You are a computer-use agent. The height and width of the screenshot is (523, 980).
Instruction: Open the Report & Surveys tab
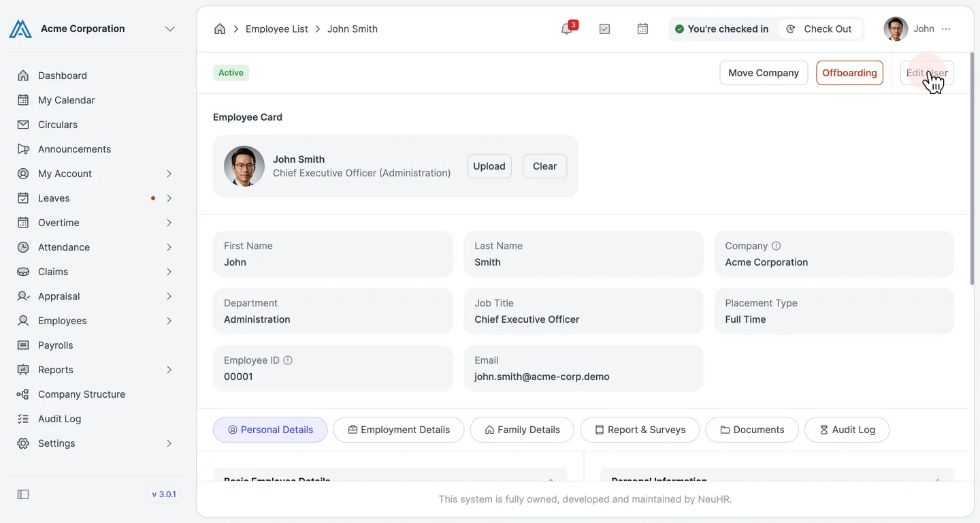tap(640, 430)
